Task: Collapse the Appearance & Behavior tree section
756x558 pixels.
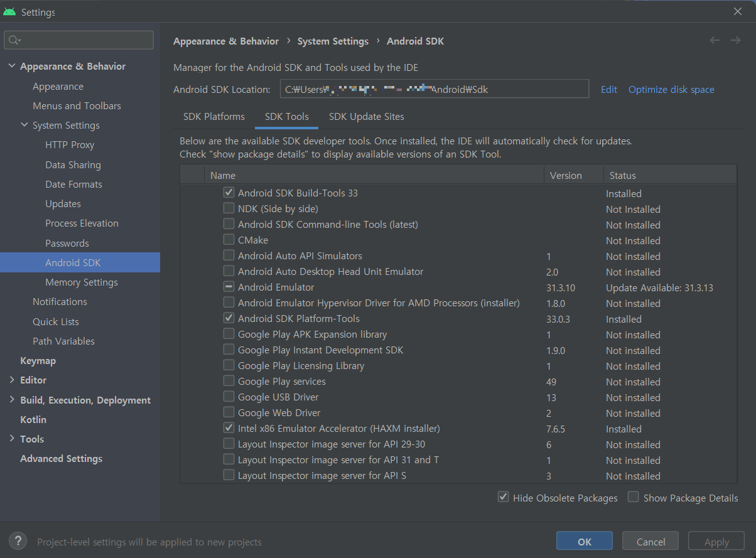Action: point(12,66)
